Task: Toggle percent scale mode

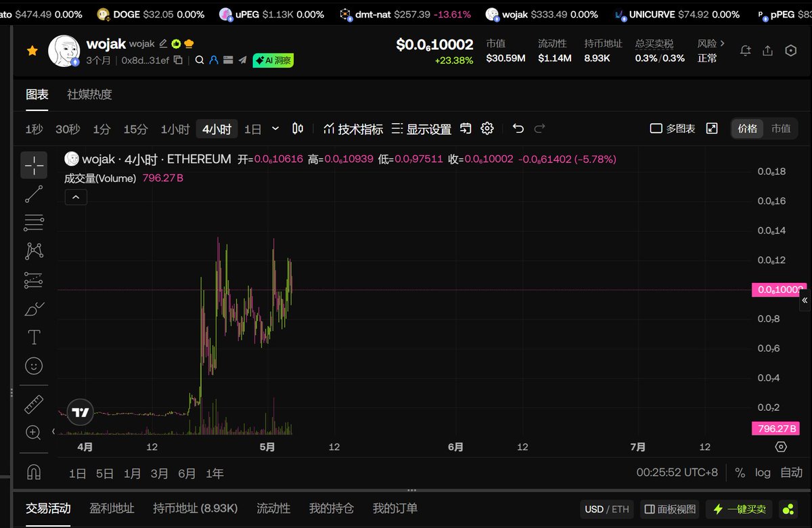Action: coord(740,472)
